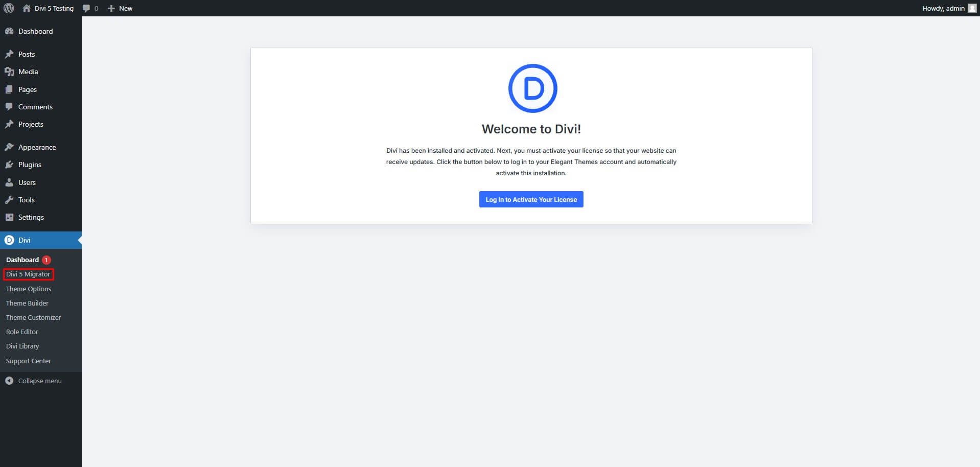Click Log In to Activate Your License

click(531, 199)
